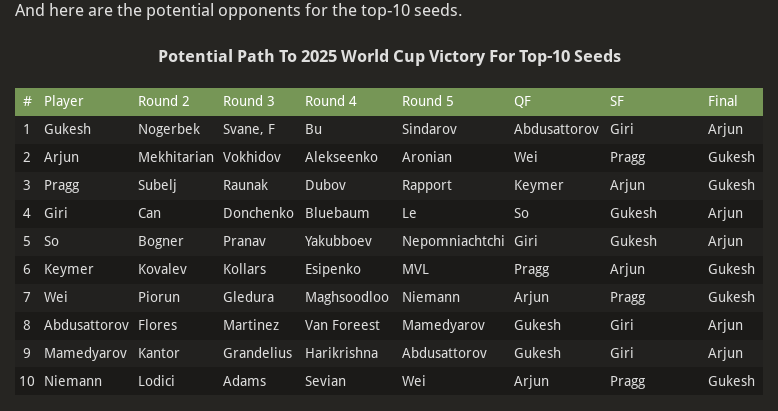
Task: Click the Player column header
Action: (x=64, y=101)
